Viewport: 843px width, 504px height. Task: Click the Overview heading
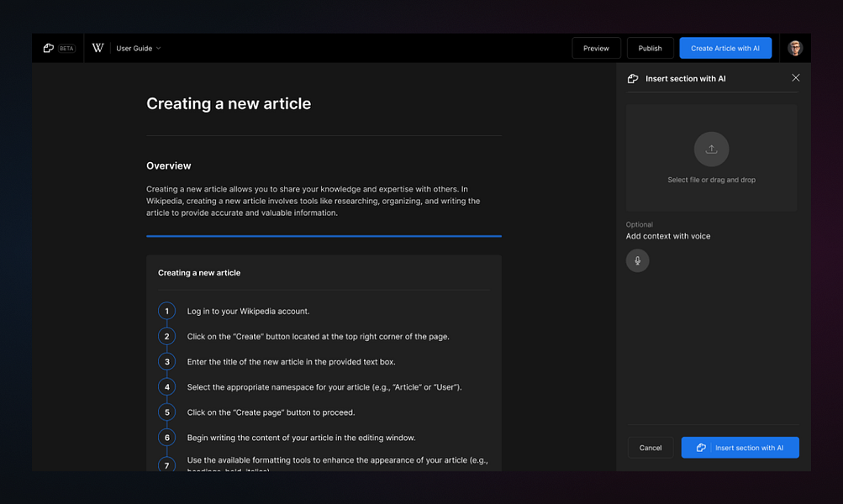point(168,166)
